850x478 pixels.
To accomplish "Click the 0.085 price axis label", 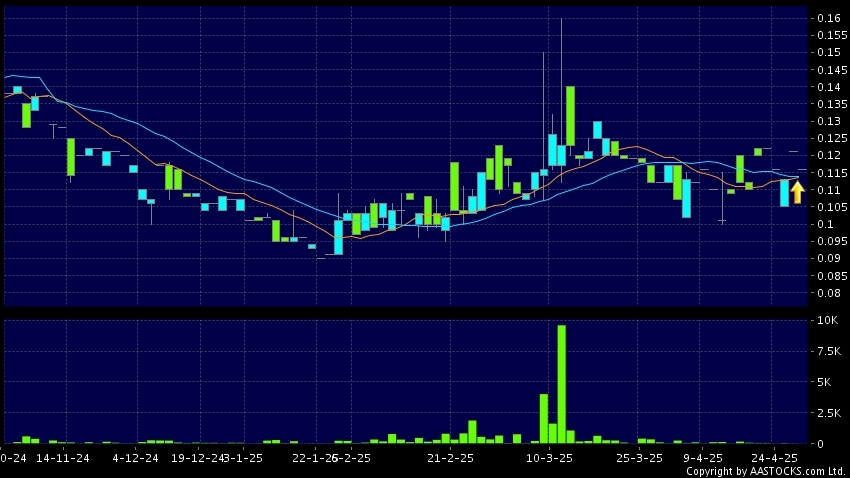I will (x=832, y=276).
